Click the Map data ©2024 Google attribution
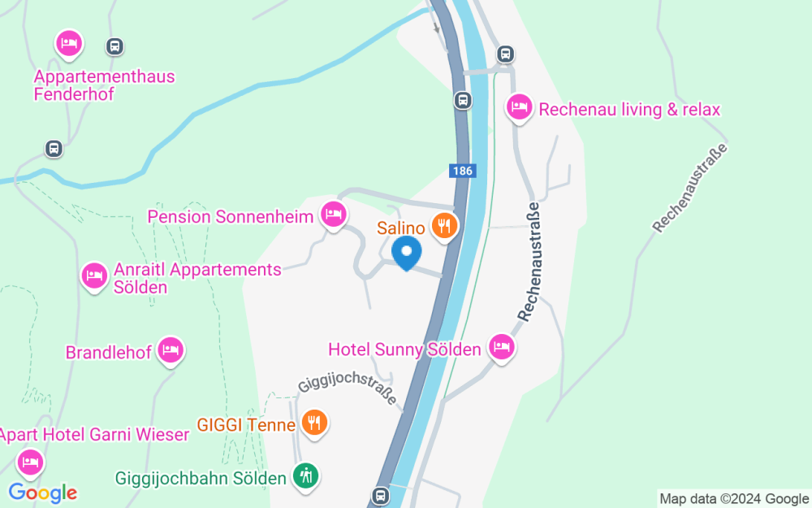 coord(734,499)
